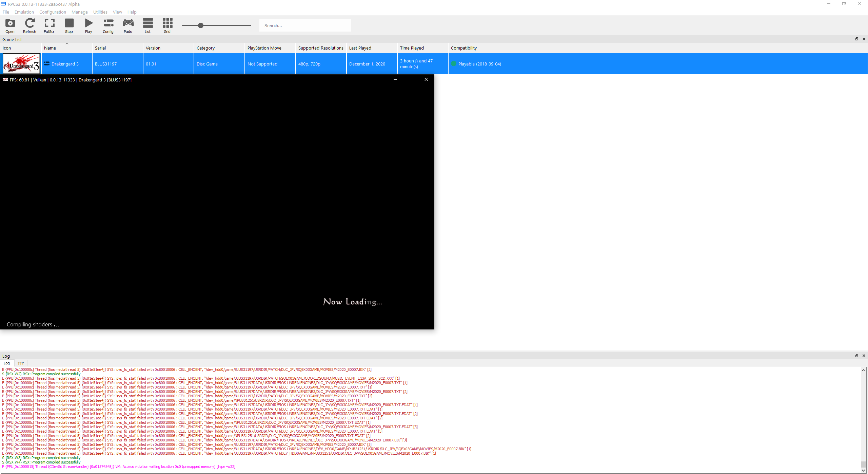Sort by the Category column header
The image size is (868, 474).
tap(219, 48)
